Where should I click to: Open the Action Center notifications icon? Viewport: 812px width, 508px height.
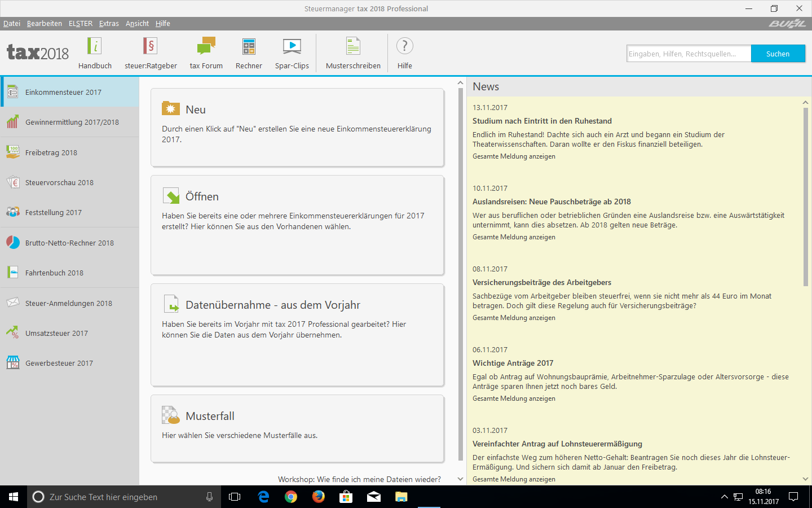[793, 497]
